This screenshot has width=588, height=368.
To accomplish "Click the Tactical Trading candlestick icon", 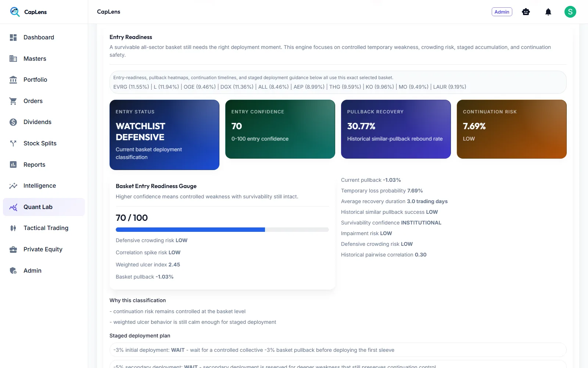I will [13, 228].
